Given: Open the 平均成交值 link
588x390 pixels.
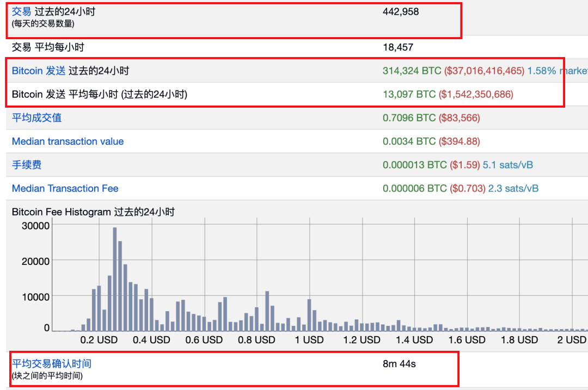Looking at the screenshot, I should click(37, 117).
